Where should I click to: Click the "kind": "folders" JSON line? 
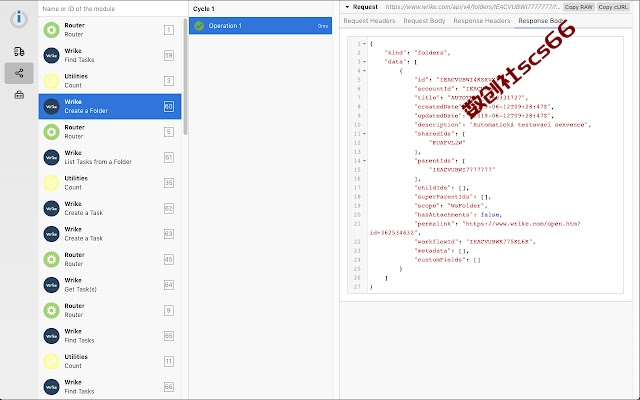pos(417,53)
